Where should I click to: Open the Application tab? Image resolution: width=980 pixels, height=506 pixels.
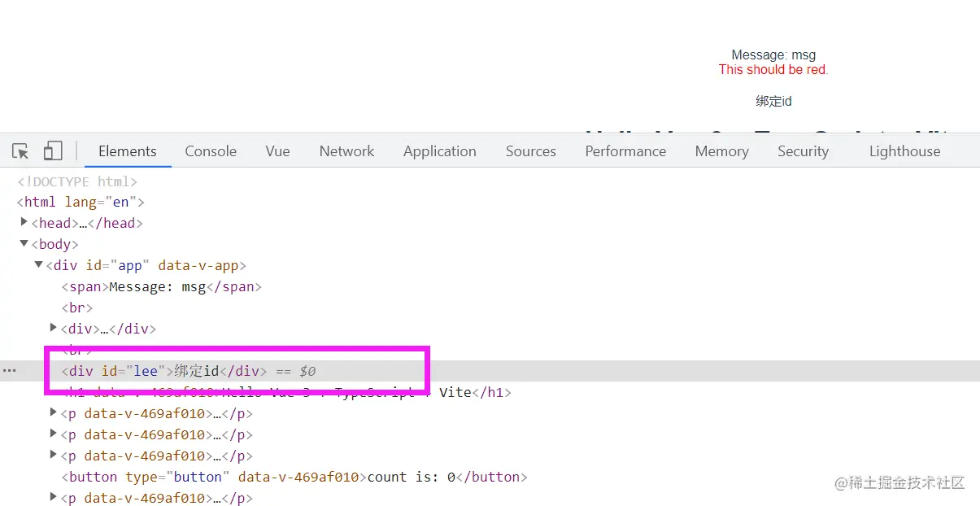[439, 151]
